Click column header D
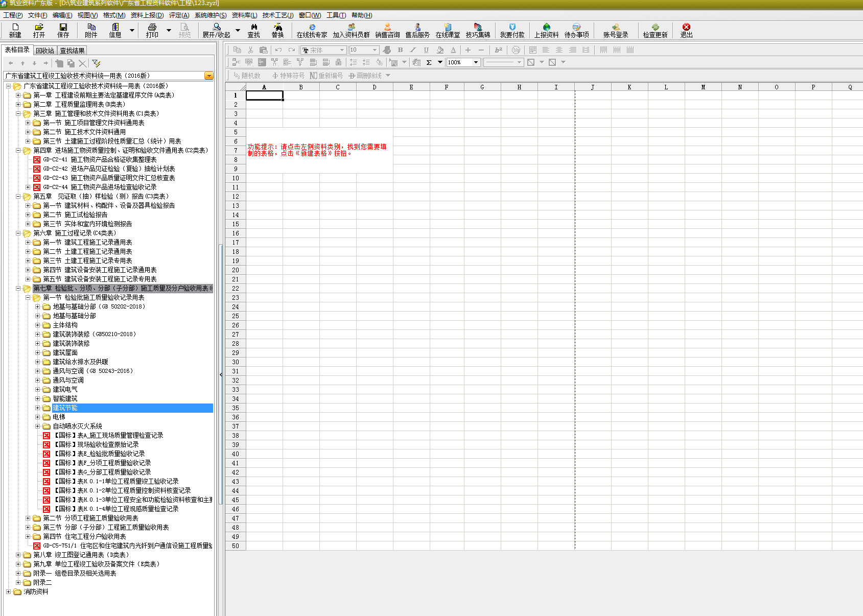The image size is (863, 616). click(375, 87)
